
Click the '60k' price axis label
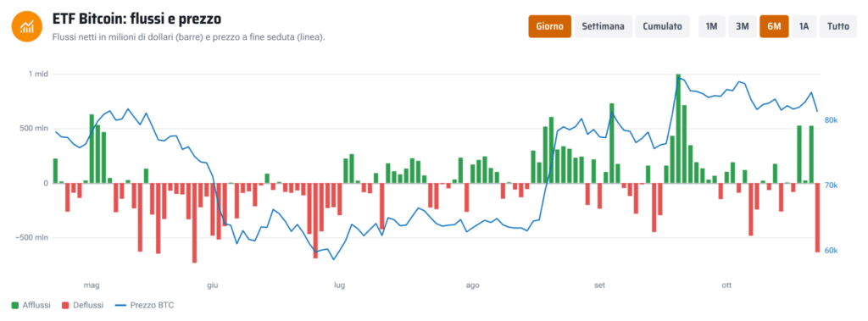click(x=832, y=251)
